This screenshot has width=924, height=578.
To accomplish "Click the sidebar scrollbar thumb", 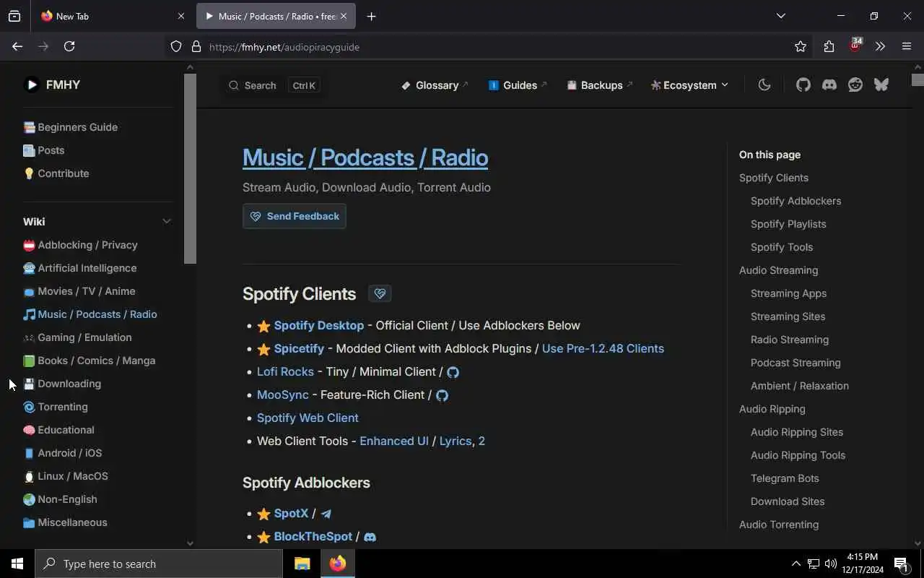I will [190, 168].
